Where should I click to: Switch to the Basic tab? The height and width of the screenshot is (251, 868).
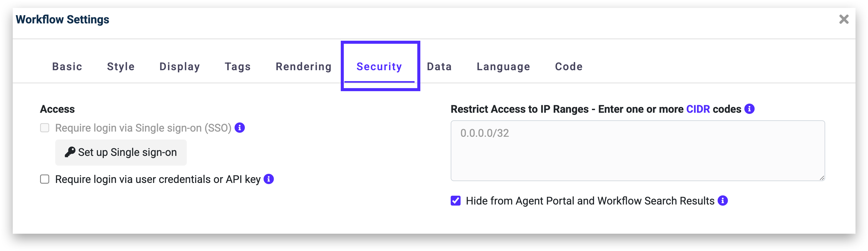[67, 67]
